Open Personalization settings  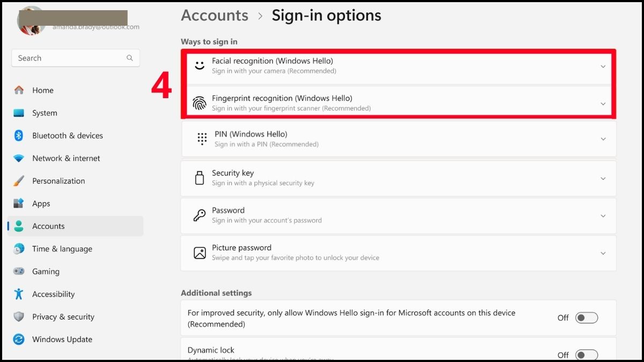(76, 181)
